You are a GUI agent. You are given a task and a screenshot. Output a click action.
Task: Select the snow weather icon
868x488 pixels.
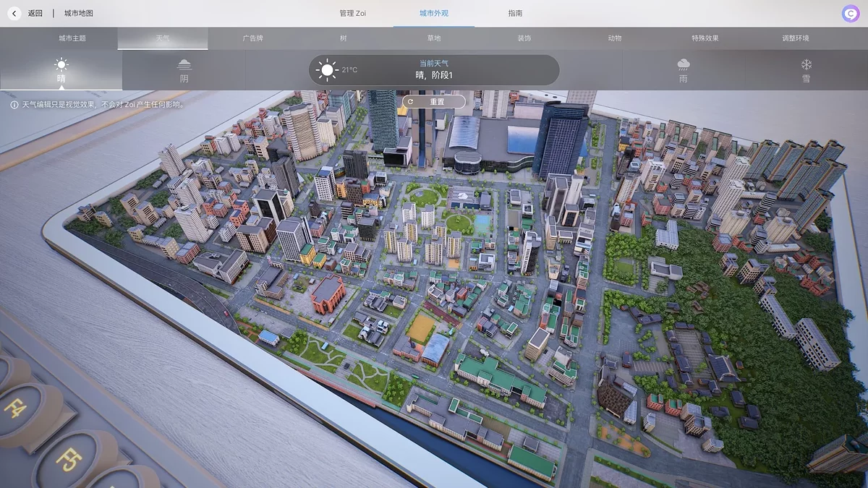806,65
